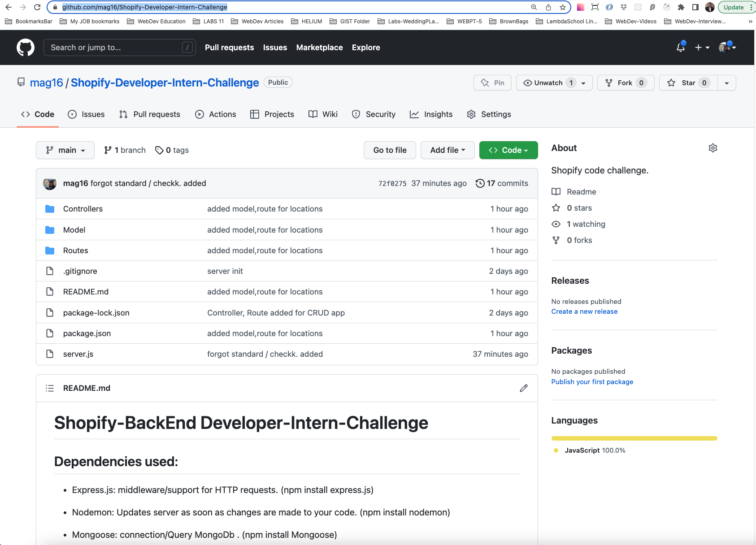The width and height of the screenshot is (756, 545).
Task: Reload the page in browser
Action: [x=37, y=7]
